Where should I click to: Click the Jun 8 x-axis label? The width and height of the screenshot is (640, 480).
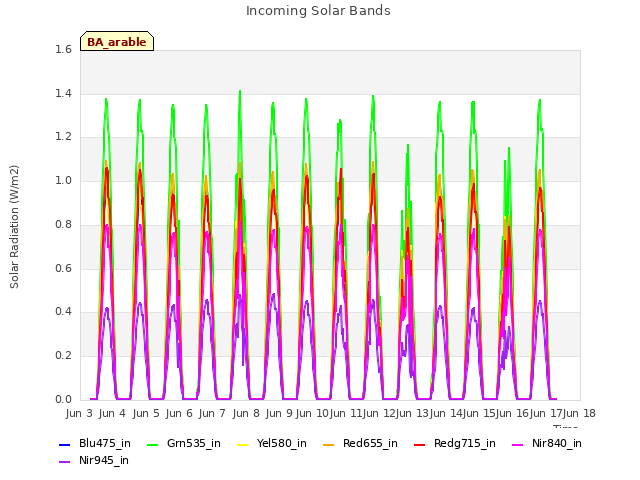click(246, 413)
